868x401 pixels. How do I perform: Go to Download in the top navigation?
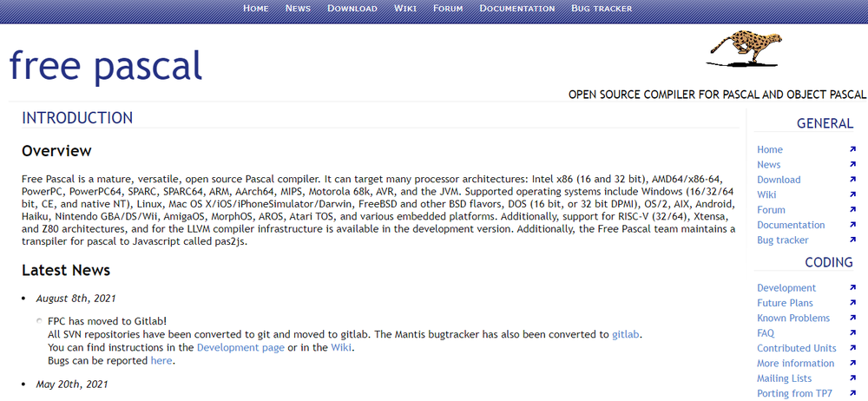pyautogui.click(x=352, y=9)
